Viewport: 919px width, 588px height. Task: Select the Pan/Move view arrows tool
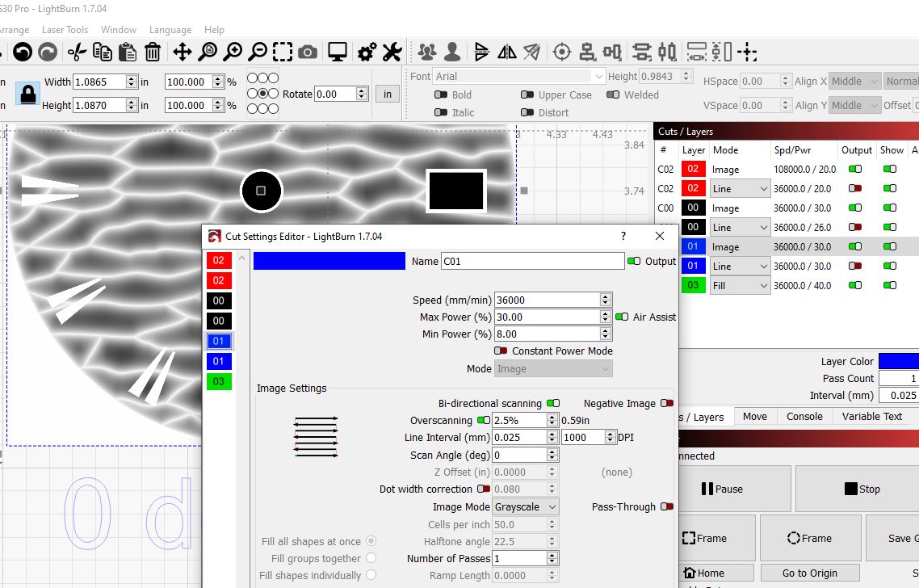(183, 52)
